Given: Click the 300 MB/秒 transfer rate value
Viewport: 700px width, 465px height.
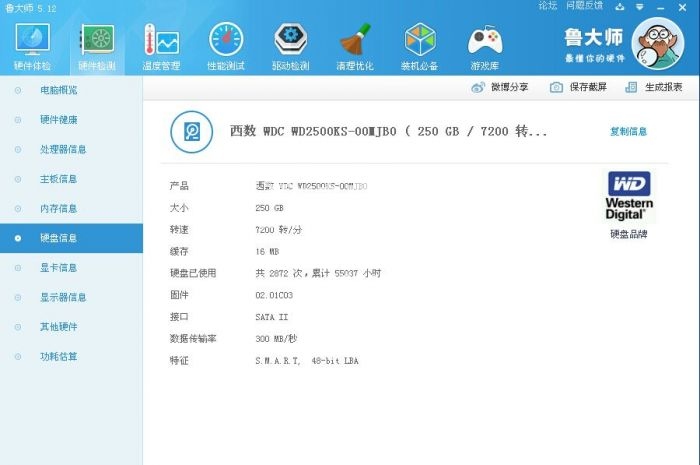Looking at the screenshot, I should [276, 339].
